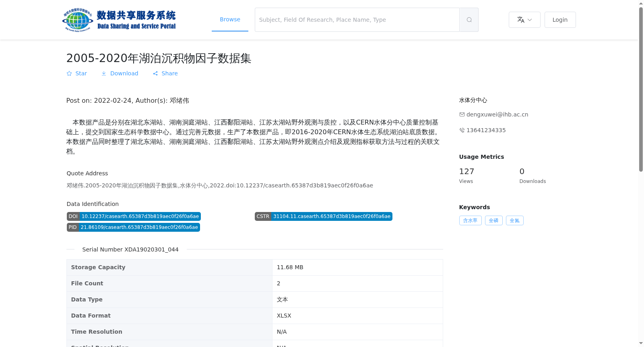The height and width of the screenshot is (347, 644).
Task: Click the XLSX data format value
Action: click(x=284, y=316)
